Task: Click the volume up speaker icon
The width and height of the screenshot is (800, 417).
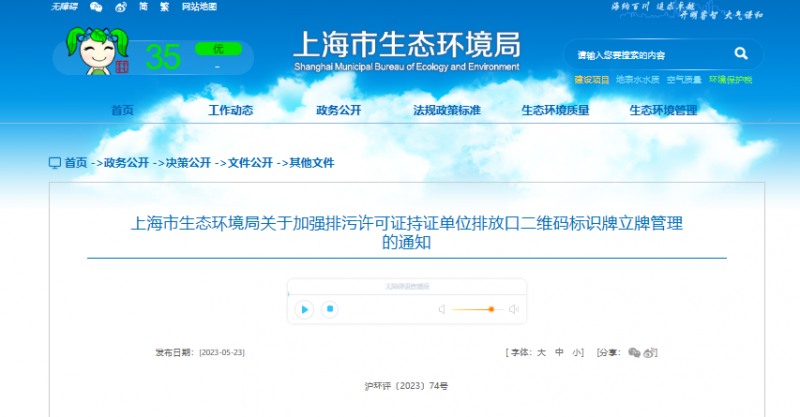Action: 514,309
